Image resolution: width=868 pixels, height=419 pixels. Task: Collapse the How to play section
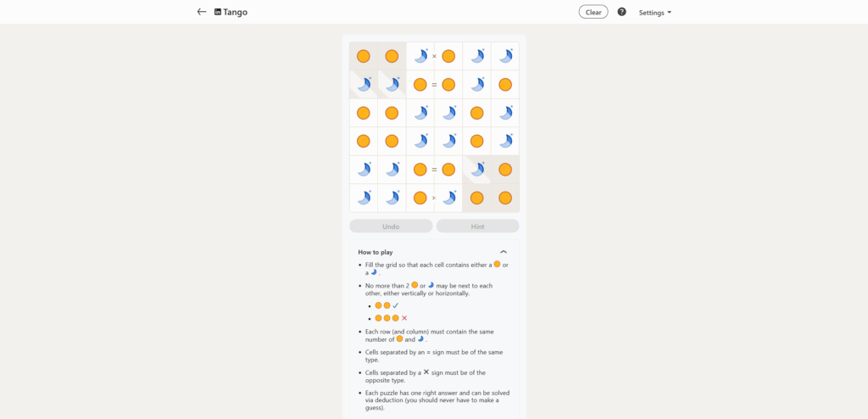tap(504, 252)
